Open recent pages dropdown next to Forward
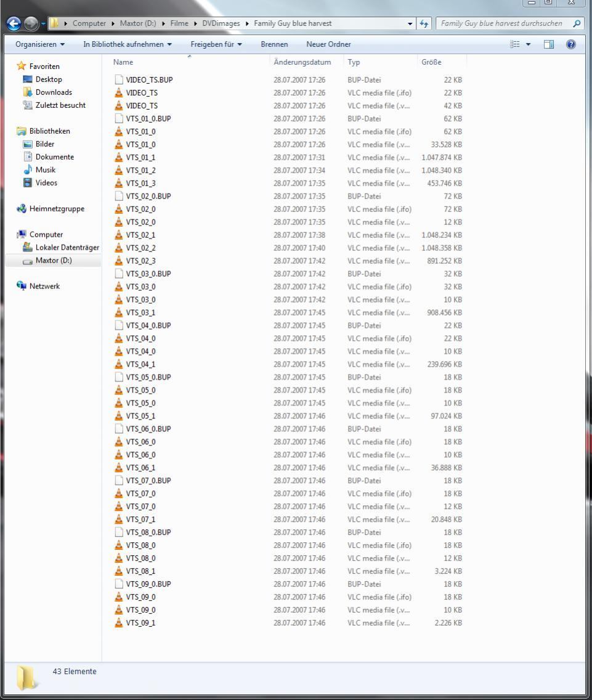592x700 pixels. pos(43,23)
